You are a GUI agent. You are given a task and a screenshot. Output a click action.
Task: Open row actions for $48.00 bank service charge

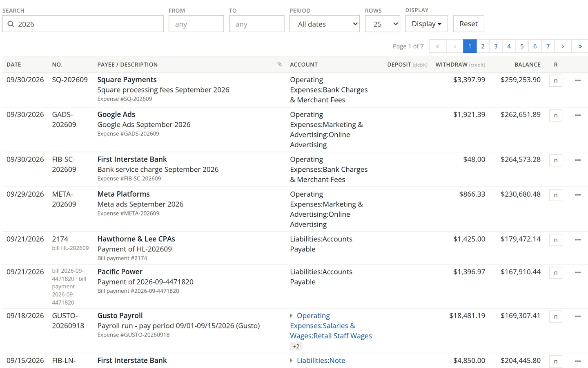coord(578,160)
